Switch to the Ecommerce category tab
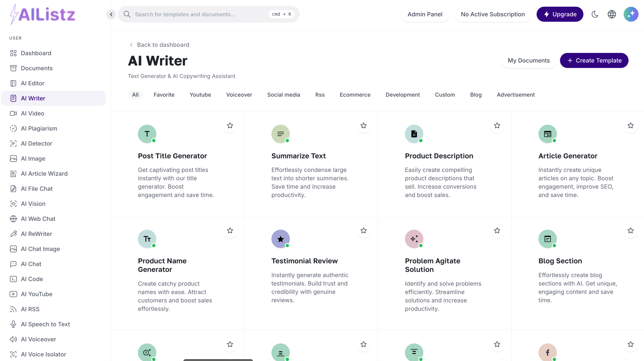The image size is (644, 361). click(355, 95)
